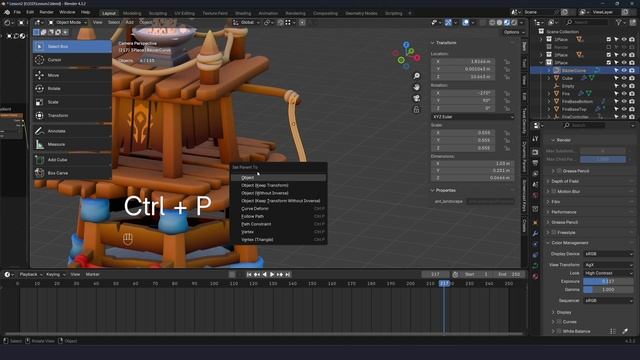Toggle render camera for FireBaseBottom
This screenshot has height=360, width=640.
pos(632,101)
